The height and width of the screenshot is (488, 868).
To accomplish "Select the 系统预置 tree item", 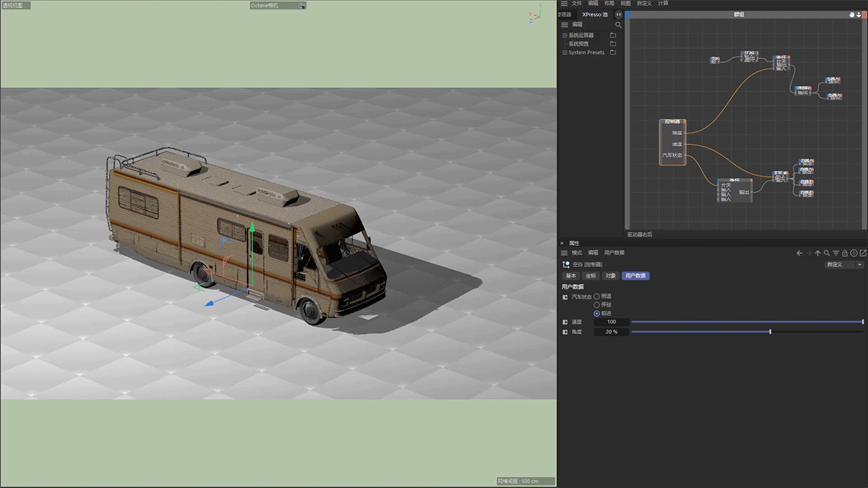I will (578, 44).
